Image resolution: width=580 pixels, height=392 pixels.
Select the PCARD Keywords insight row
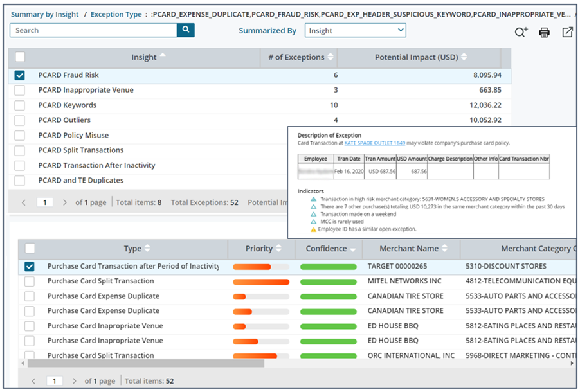(x=260, y=105)
